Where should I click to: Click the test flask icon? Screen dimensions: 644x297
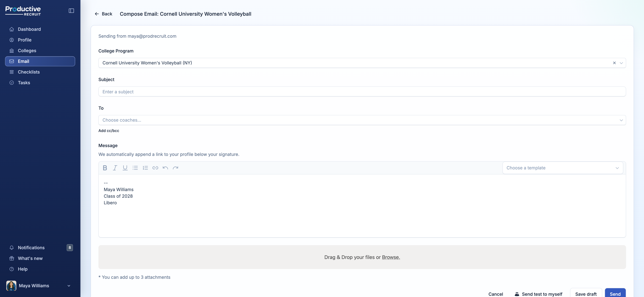click(517, 294)
